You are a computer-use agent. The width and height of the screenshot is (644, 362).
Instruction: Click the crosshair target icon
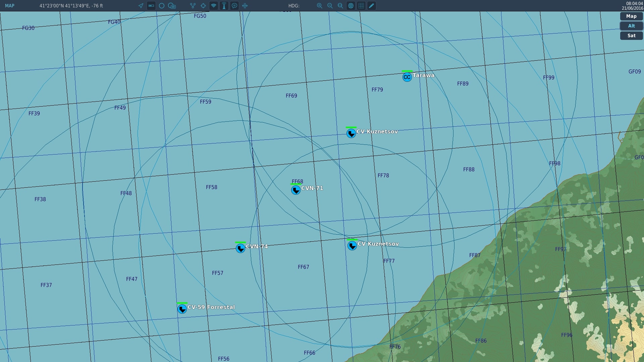203,6
